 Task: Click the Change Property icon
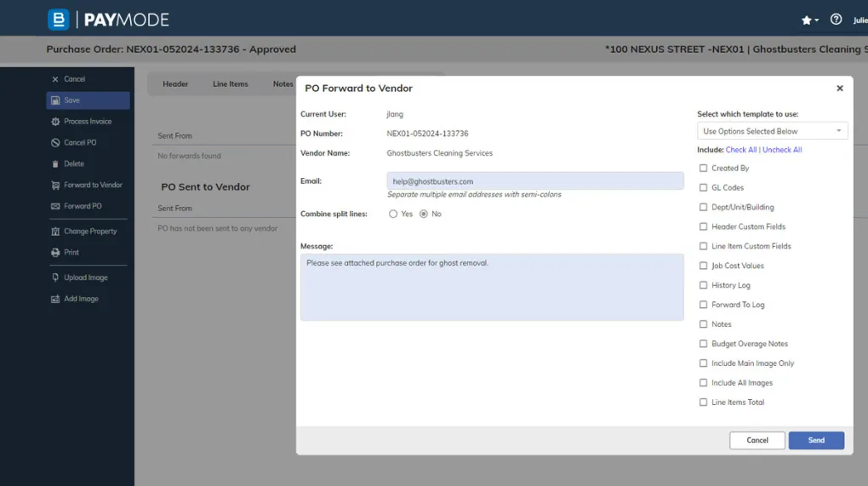click(55, 232)
